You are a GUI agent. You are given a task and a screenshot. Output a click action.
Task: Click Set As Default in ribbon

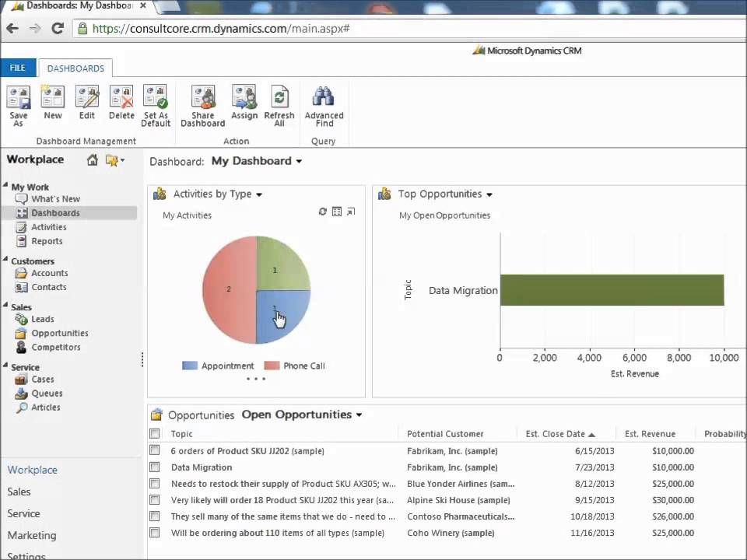156,105
